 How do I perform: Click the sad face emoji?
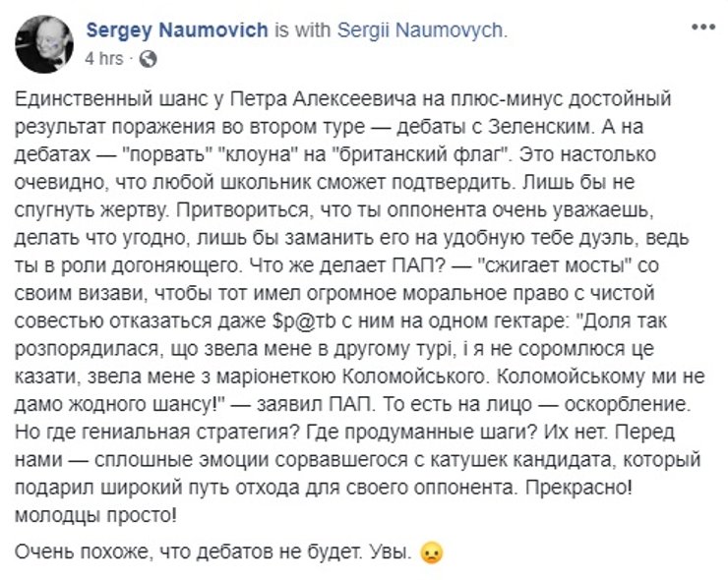429,552
